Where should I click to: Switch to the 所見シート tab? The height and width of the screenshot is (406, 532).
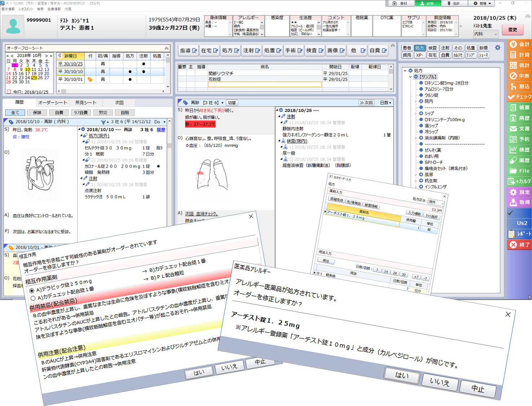(86, 102)
